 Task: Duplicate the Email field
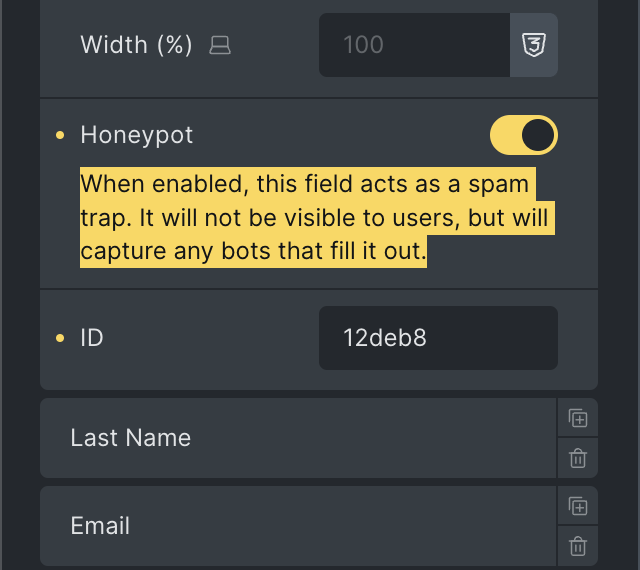pyautogui.click(x=577, y=506)
